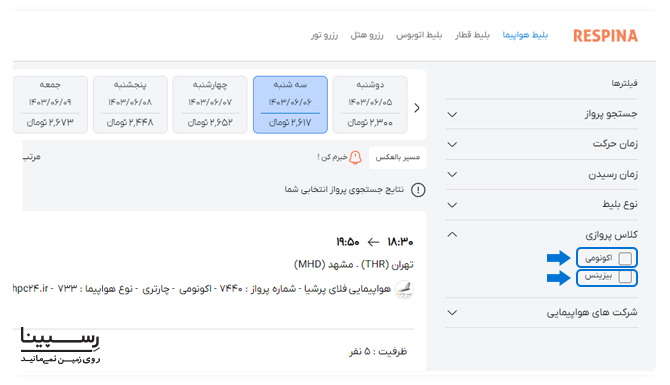Image resolution: width=670 pixels, height=385 pixels.
Task: Click the هواپیمایی فلای پرشیا flight details line
Action: coord(202,289)
